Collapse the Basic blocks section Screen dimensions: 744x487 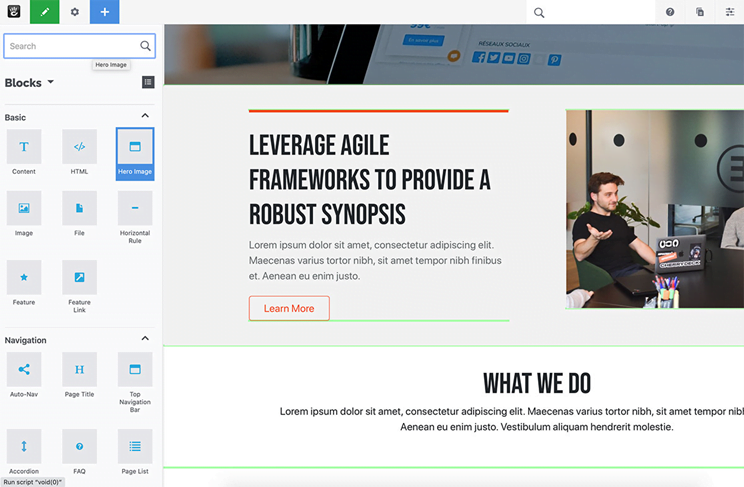tap(145, 117)
